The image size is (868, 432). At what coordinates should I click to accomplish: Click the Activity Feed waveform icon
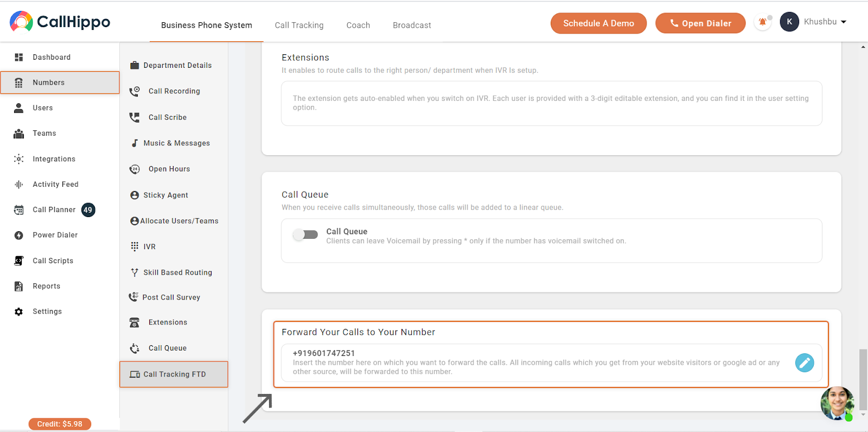(x=19, y=184)
